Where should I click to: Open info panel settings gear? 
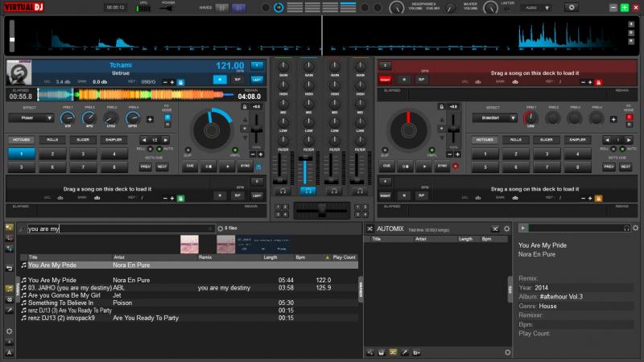pyautogui.click(x=636, y=228)
